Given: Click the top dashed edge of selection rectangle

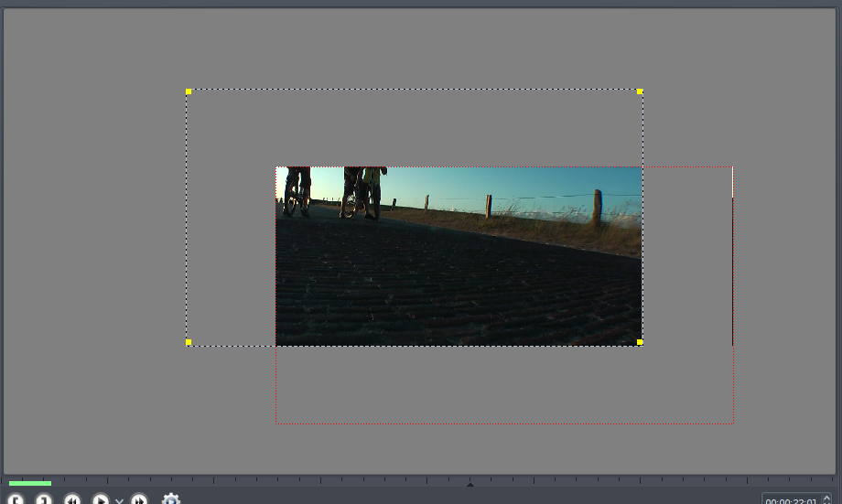Looking at the screenshot, I should (x=412, y=90).
